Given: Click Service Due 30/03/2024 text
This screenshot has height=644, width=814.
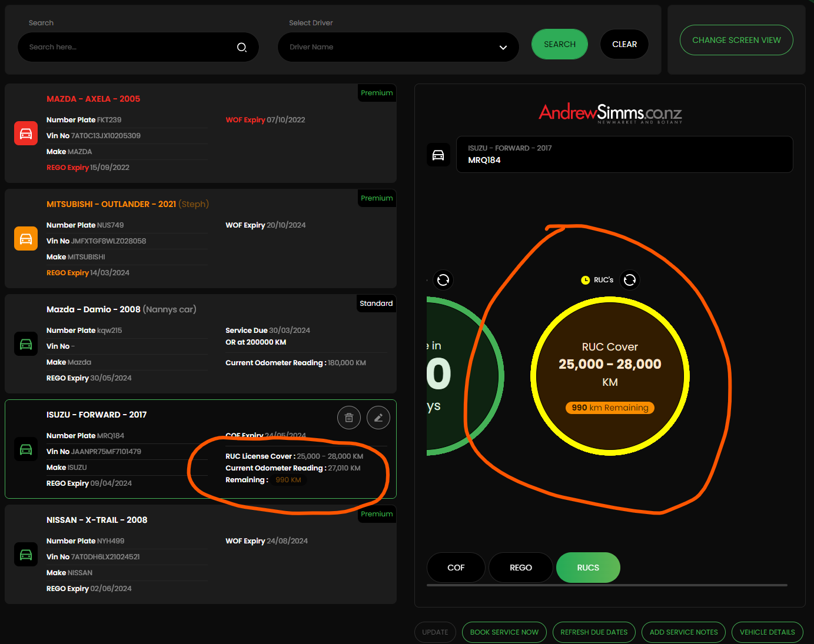Looking at the screenshot, I should [268, 331].
